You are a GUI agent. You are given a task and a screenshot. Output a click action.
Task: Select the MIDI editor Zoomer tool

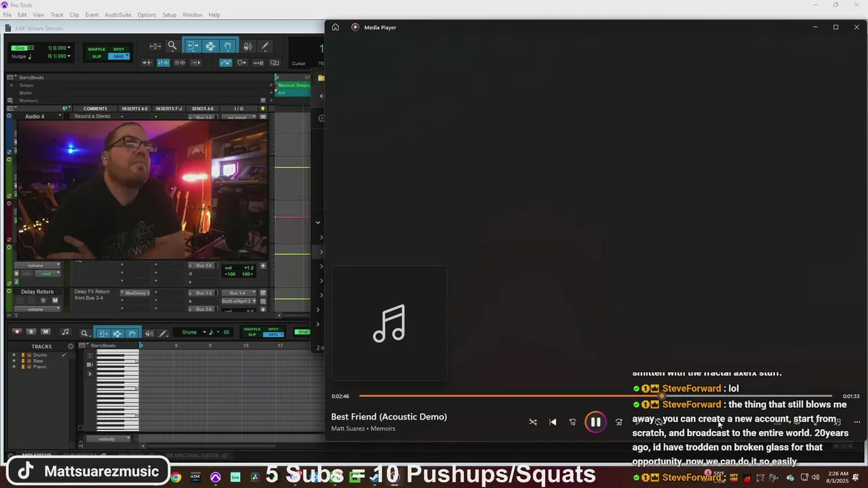[x=85, y=333]
